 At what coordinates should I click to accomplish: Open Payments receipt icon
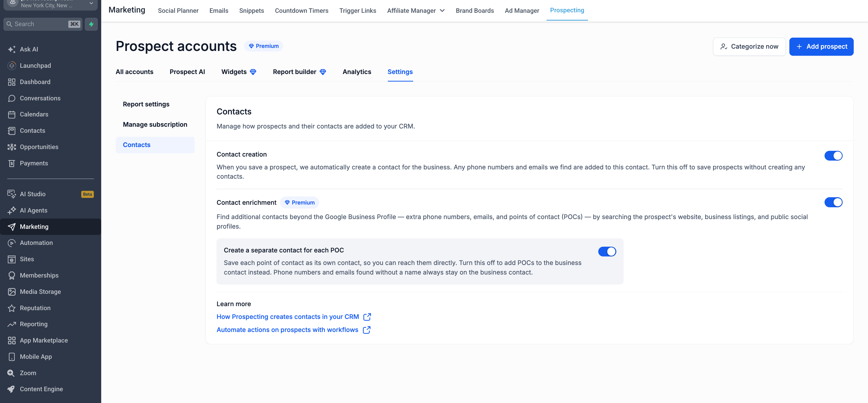[x=12, y=163]
